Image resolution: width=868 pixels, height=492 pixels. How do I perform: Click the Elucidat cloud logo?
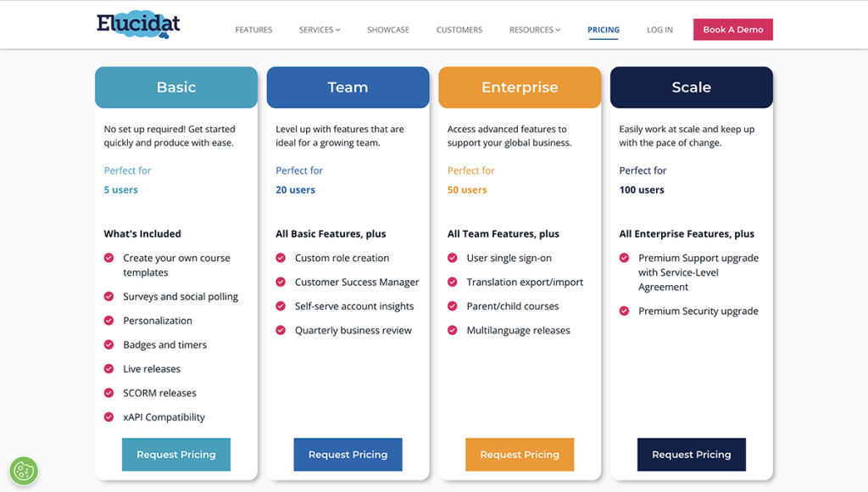coord(138,25)
